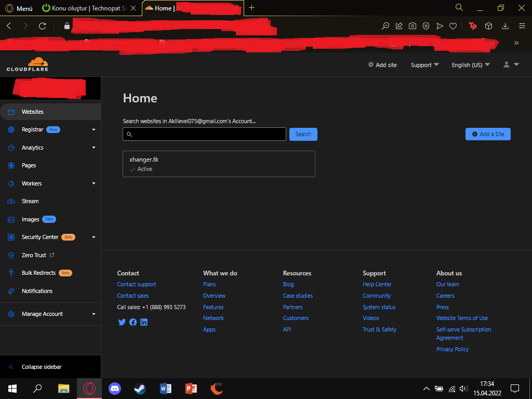Viewport: 532px width, 399px height.
Task: Expand the Workers submenu arrow
Action: tap(94, 183)
